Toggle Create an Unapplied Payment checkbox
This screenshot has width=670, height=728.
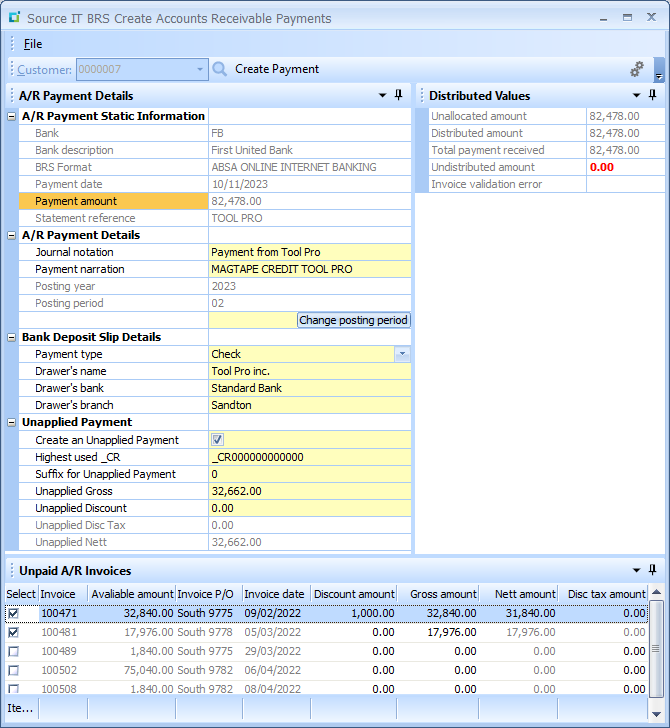[x=218, y=440]
